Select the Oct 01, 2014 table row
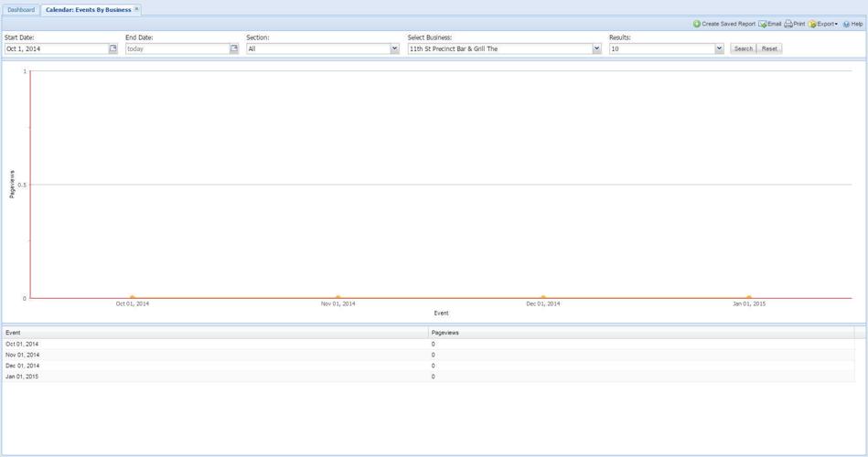This screenshot has width=868, height=457. coord(428,345)
